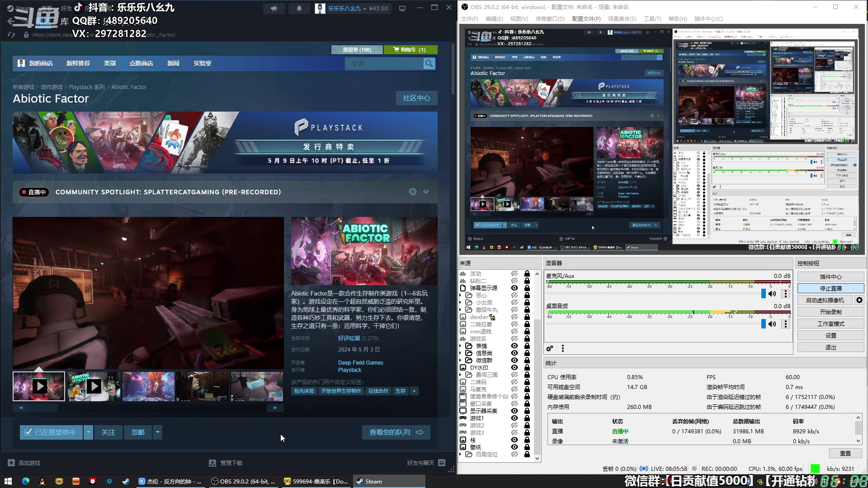Hide the 表情 group

514,346
